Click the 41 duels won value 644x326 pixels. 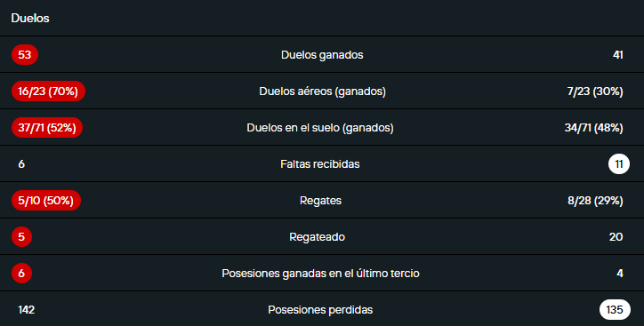(617, 54)
